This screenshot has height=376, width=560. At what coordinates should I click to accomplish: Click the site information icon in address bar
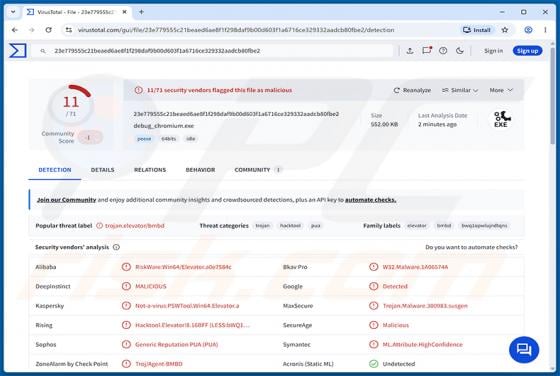click(x=69, y=30)
